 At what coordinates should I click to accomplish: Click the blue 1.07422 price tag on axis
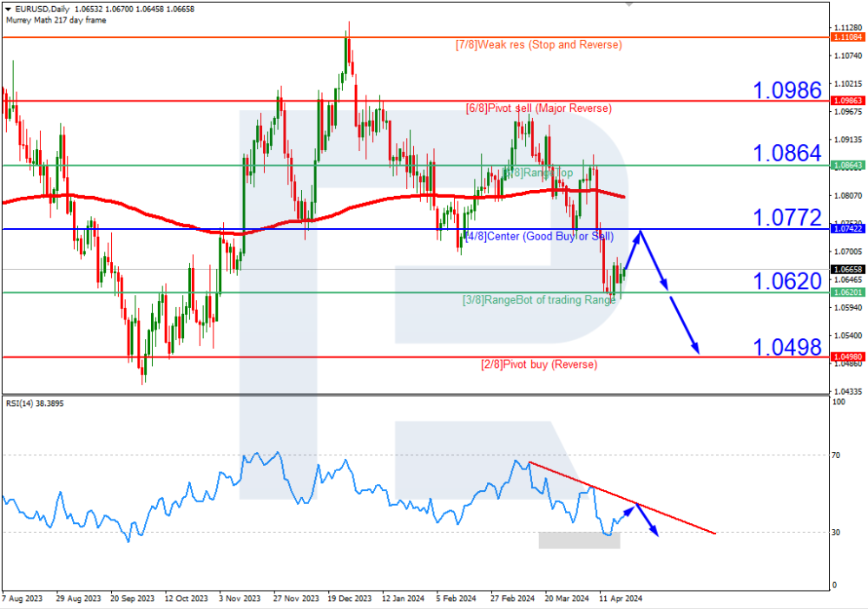pos(847,228)
